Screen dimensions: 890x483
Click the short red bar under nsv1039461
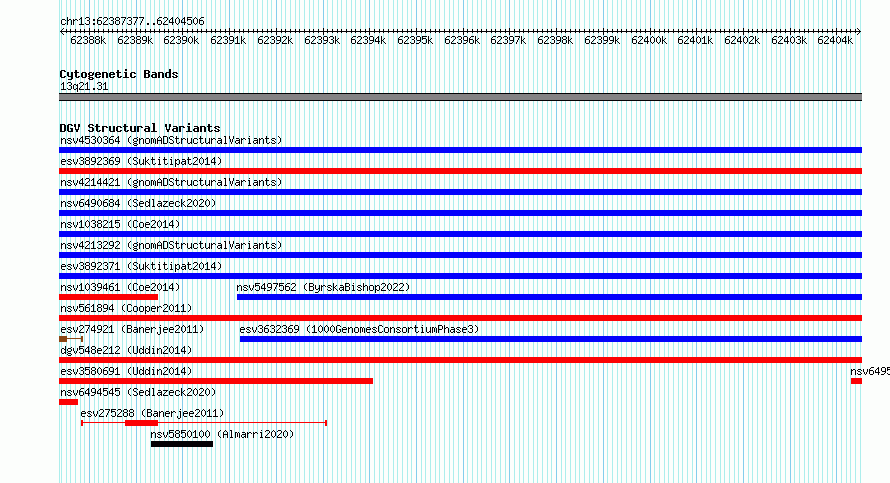(108, 297)
